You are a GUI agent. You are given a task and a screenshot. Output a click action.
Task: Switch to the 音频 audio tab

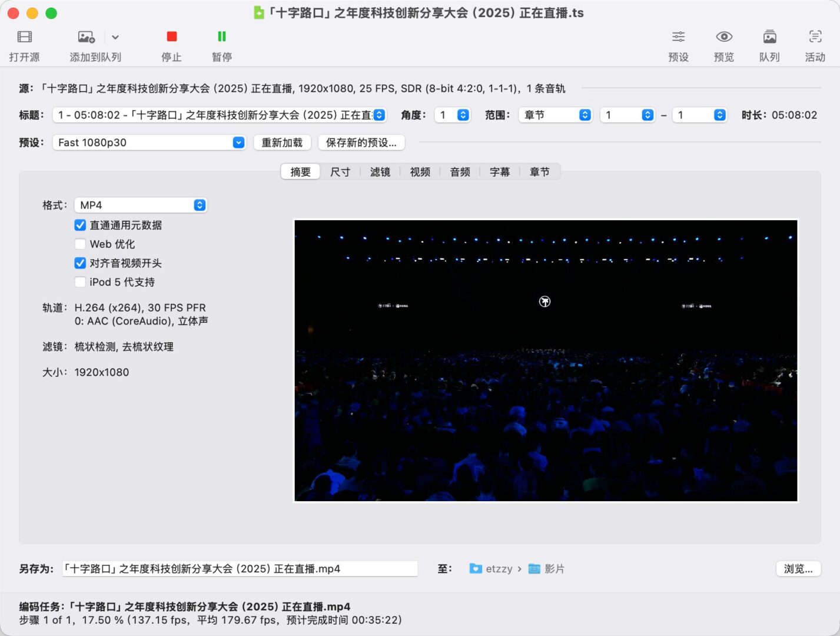click(460, 172)
